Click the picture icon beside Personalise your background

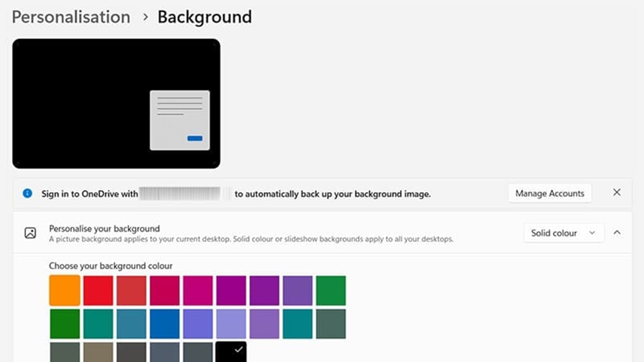coord(31,233)
